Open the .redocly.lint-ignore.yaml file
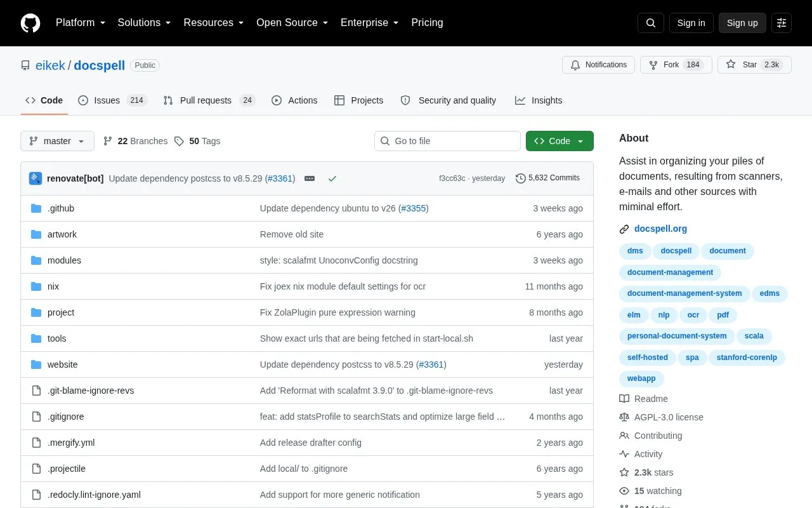The height and width of the screenshot is (508, 812). tap(94, 495)
